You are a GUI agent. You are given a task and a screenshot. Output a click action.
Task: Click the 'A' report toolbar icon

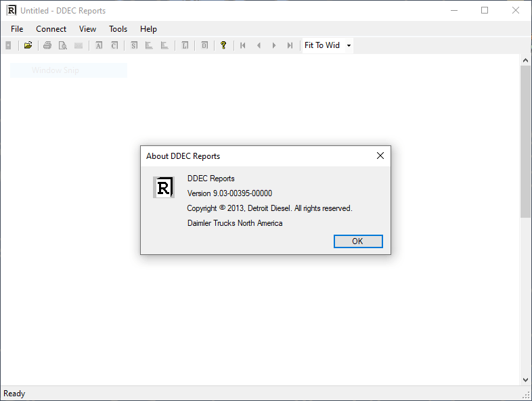(x=99, y=45)
